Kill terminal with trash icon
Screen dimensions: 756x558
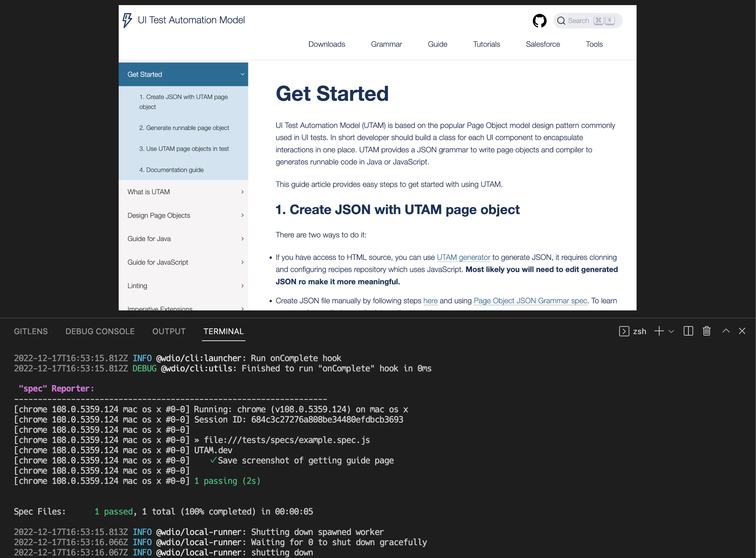pos(707,331)
